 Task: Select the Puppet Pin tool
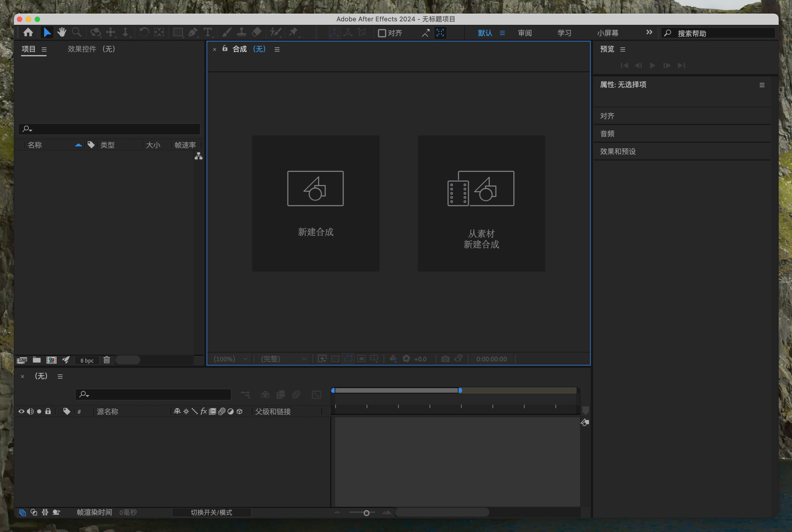293,32
